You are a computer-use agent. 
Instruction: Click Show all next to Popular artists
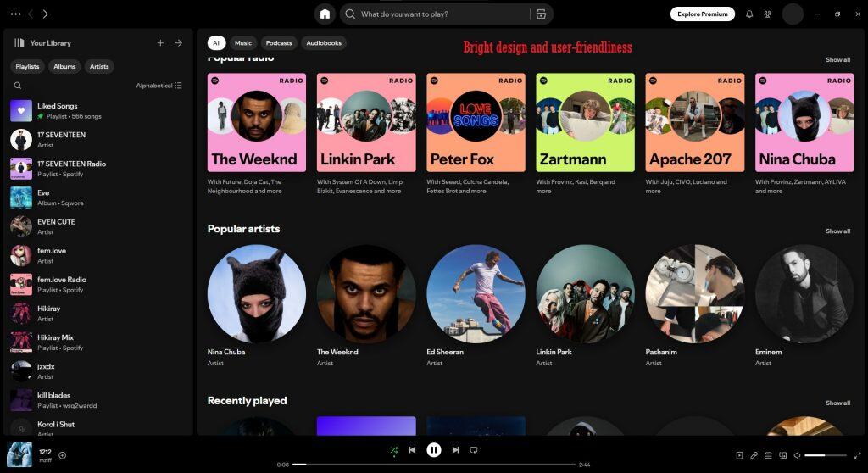837,231
